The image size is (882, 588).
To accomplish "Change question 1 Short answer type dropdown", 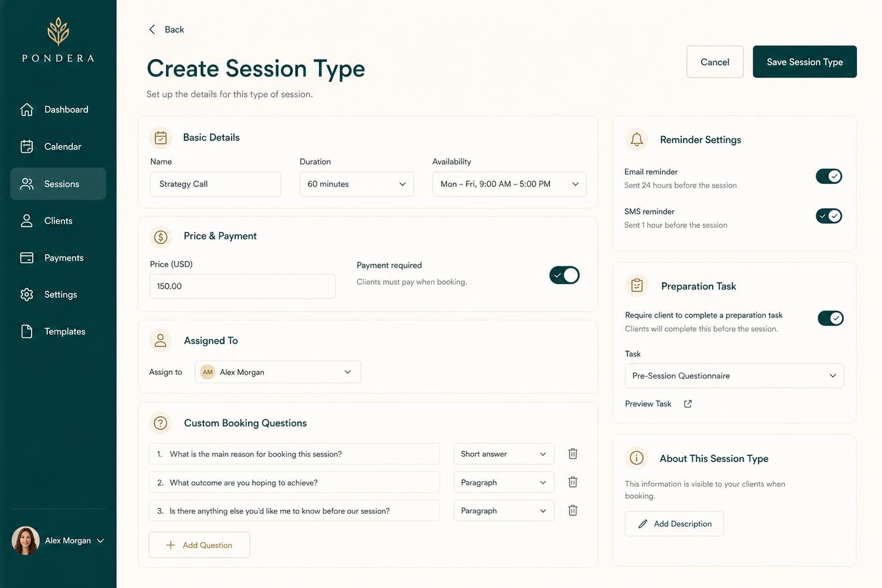I will (x=504, y=454).
